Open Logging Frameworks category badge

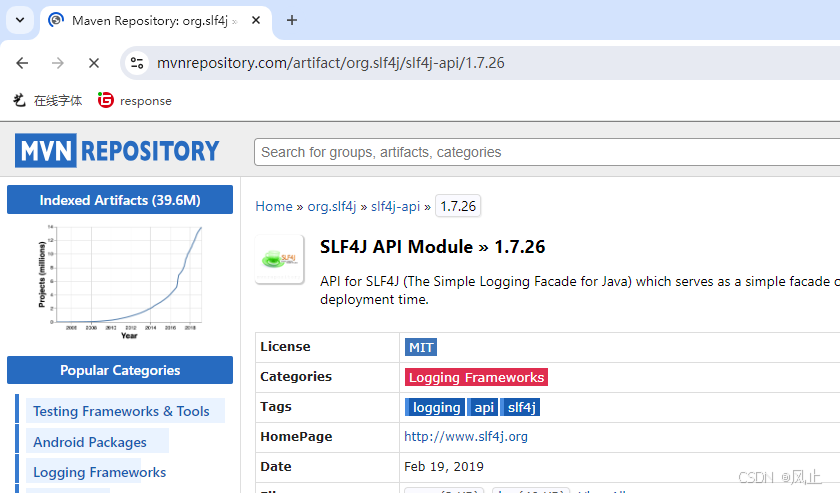pyautogui.click(x=476, y=377)
